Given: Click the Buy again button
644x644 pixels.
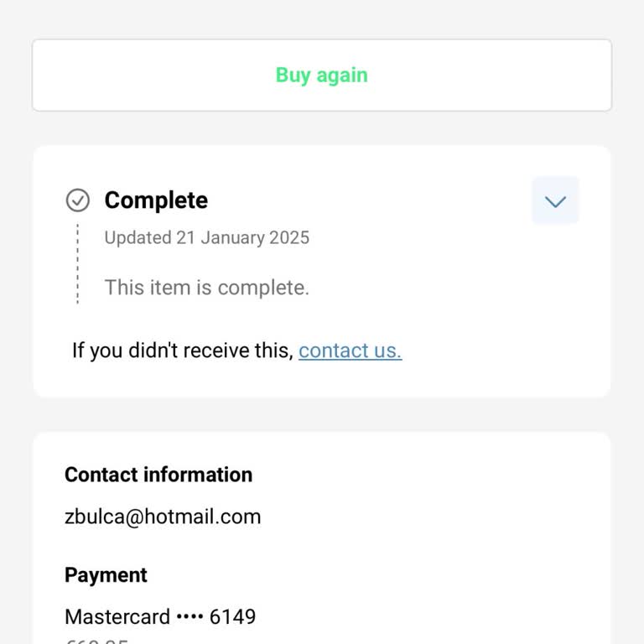Looking at the screenshot, I should [322, 75].
